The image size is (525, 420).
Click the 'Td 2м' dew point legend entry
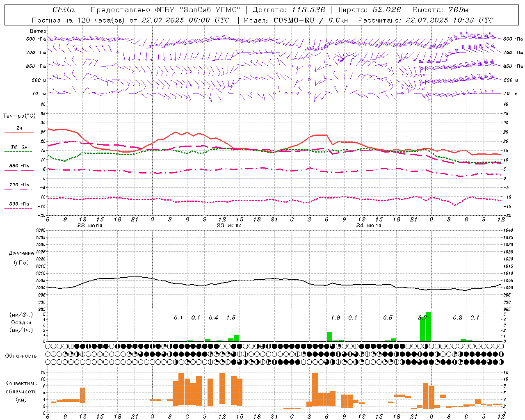(x=19, y=147)
